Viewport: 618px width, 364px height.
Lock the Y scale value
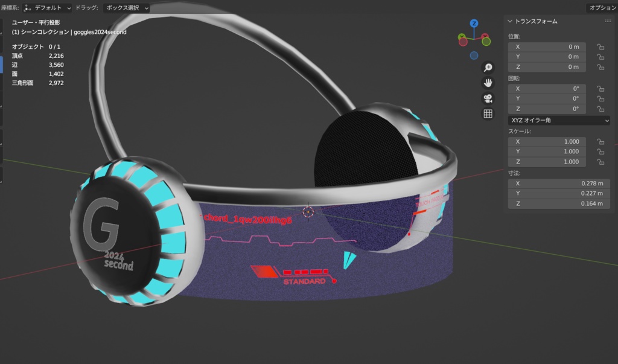coord(600,152)
